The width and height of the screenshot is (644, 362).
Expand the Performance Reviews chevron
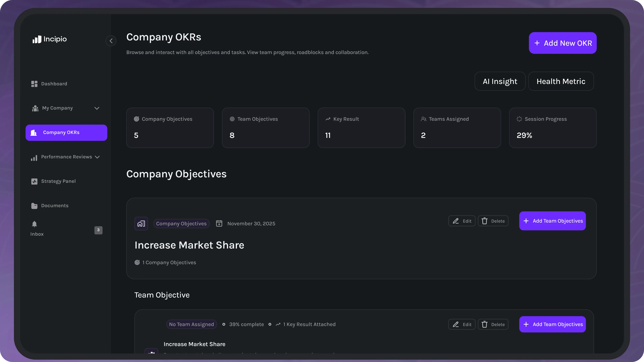click(97, 157)
